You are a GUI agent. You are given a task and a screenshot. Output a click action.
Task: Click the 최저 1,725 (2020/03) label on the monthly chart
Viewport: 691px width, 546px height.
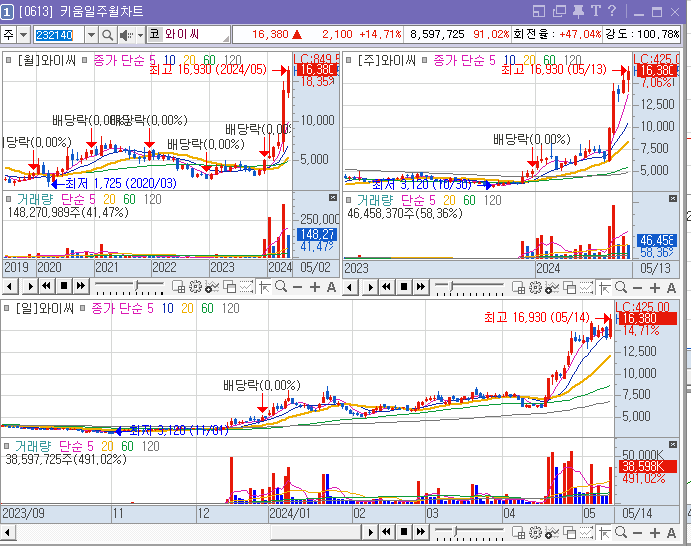[x=120, y=183]
